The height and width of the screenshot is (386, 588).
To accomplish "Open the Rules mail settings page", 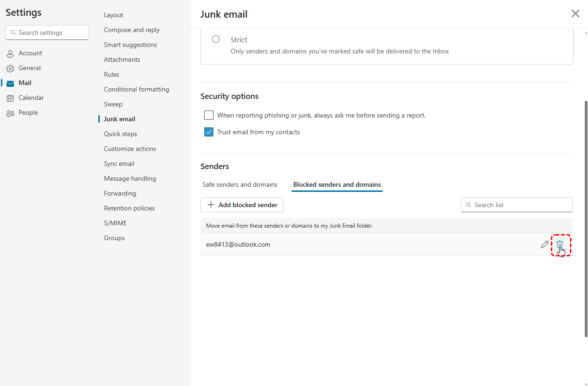I will coord(111,74).
